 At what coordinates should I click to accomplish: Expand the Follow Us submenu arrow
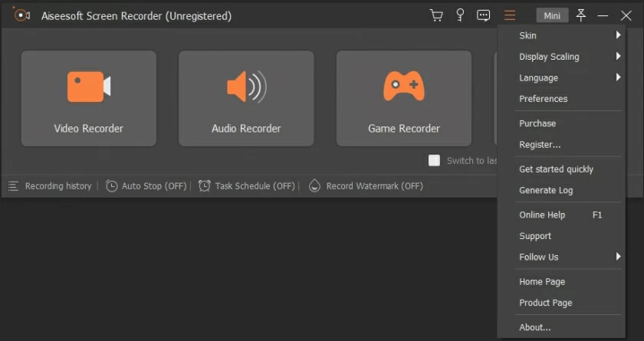point(618,257)
